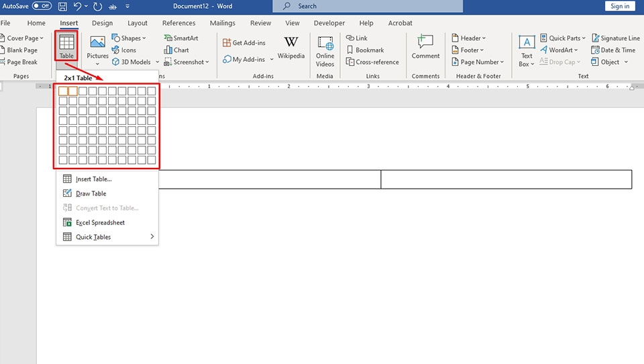Click in the Search box
The height and width of the screenshot is (364, 644).
tap(368, 6)
